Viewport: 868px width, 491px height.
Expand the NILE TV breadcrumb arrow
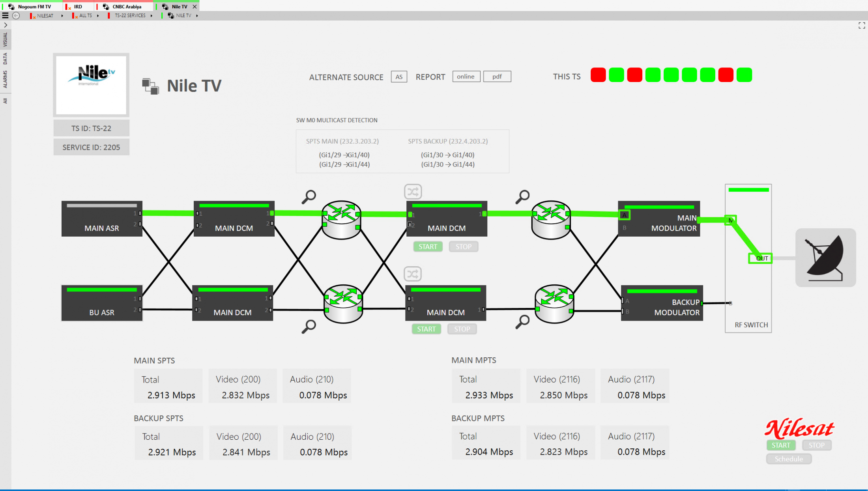pyautogui.click(x=197, y=16)
